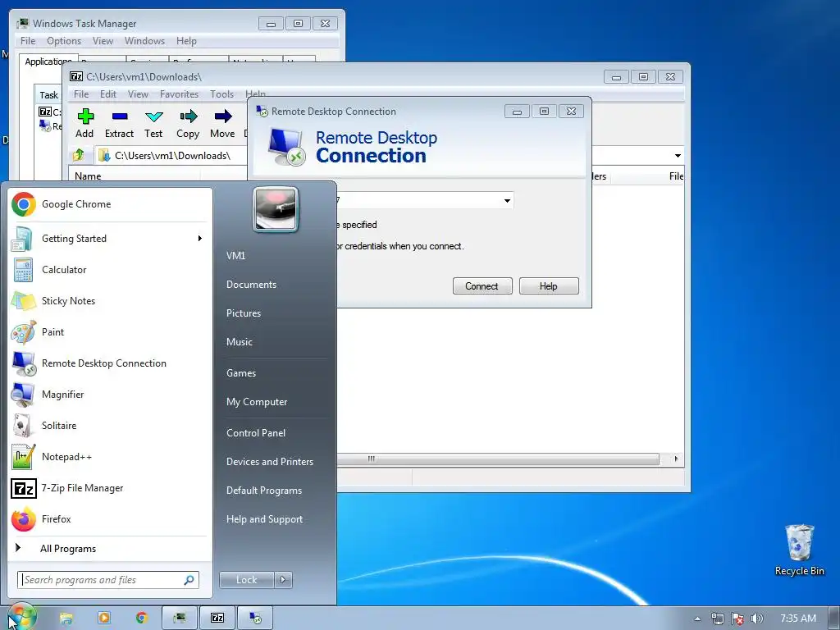The width and height of the screenshot is (840, 630).
Task: Click the Copy icon in 7-Zip toolbar
Action: (x=188, y=124)
